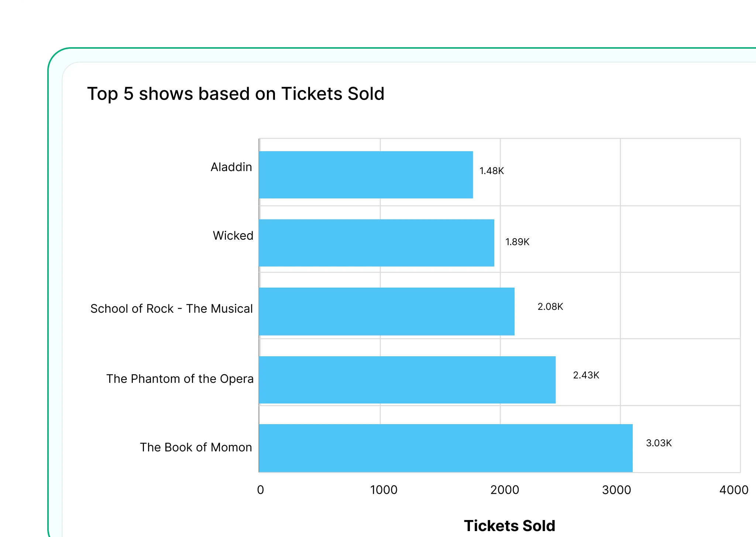Click the Aladdin bar in the chart
This screenshot has height=537, width=756.
366,175
